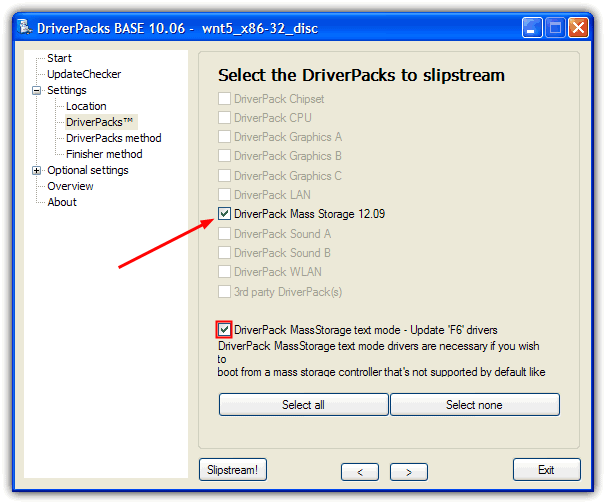Minimize the DriverPacks BASE window
Viewport: 606px width, 503px height.
click(532, 27)
